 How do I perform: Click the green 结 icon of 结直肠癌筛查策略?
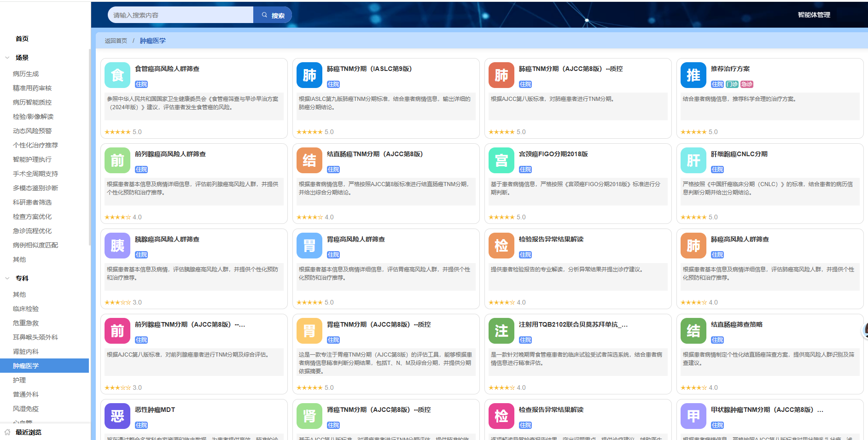coord(693,331)
